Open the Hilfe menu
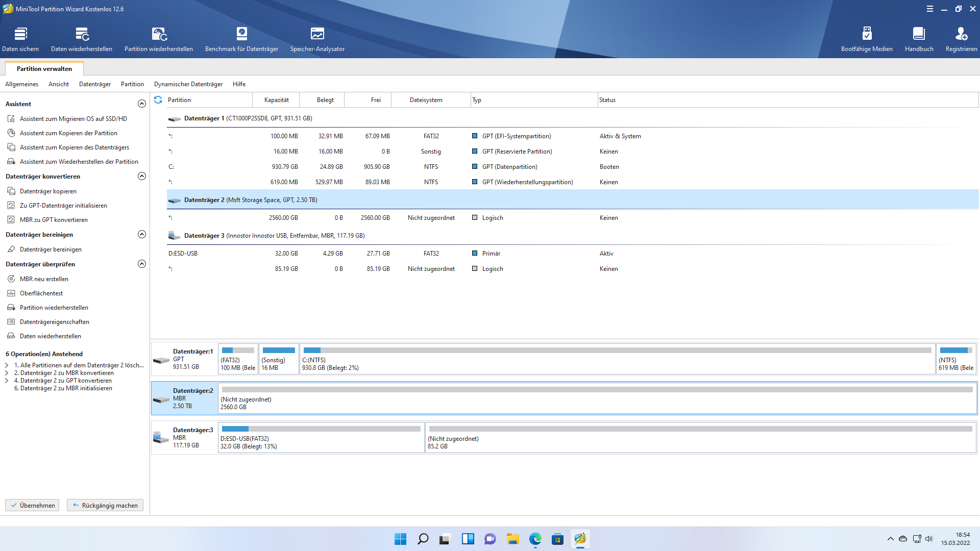 (239, 84)
